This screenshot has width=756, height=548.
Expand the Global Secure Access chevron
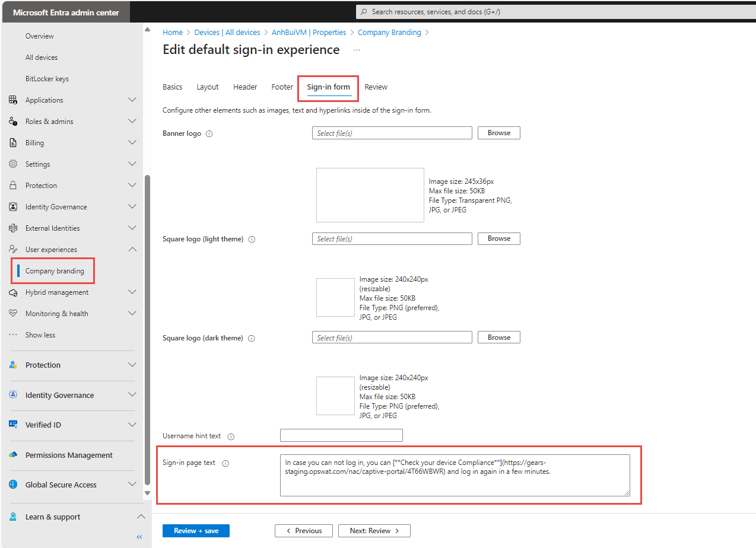click(132, 485)
